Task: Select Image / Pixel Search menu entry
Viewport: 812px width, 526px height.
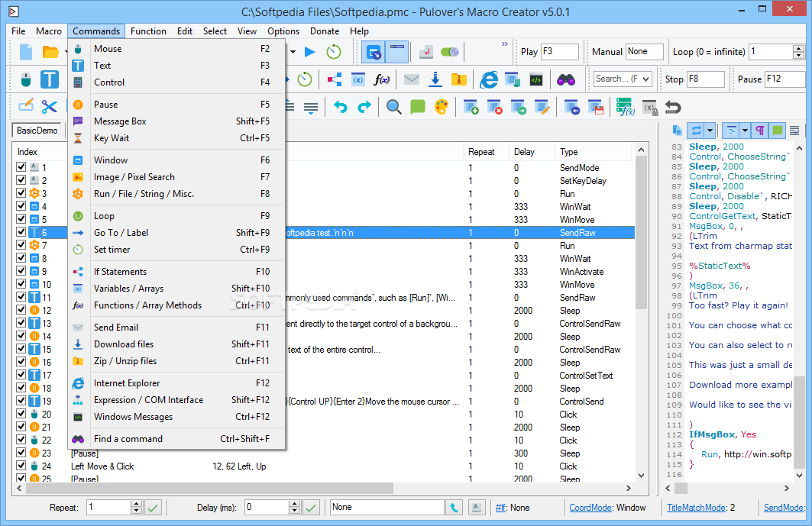Action: [x=176, y=177]
